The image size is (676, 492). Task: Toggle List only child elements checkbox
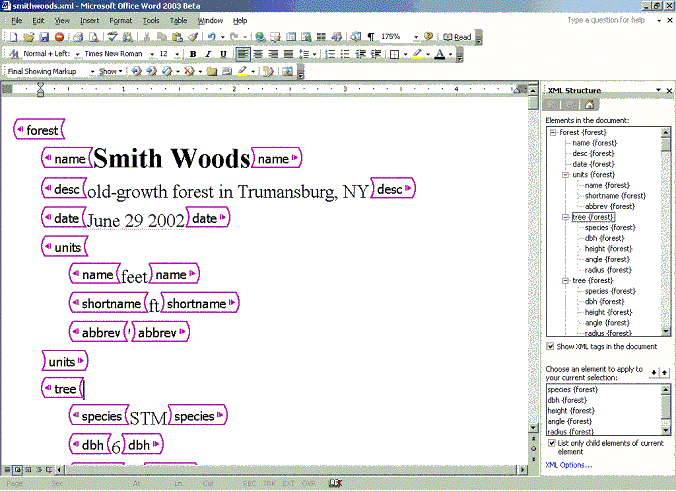coord(551,442)
